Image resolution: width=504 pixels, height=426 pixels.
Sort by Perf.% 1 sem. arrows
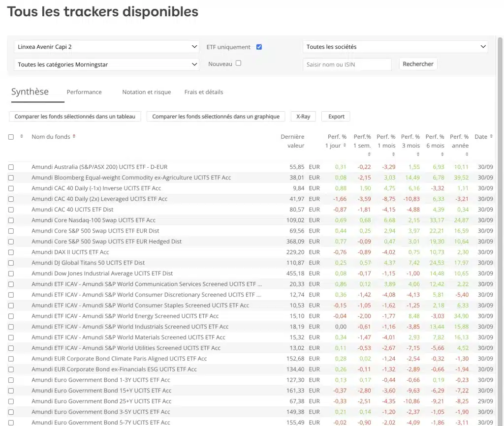[369, 154]
